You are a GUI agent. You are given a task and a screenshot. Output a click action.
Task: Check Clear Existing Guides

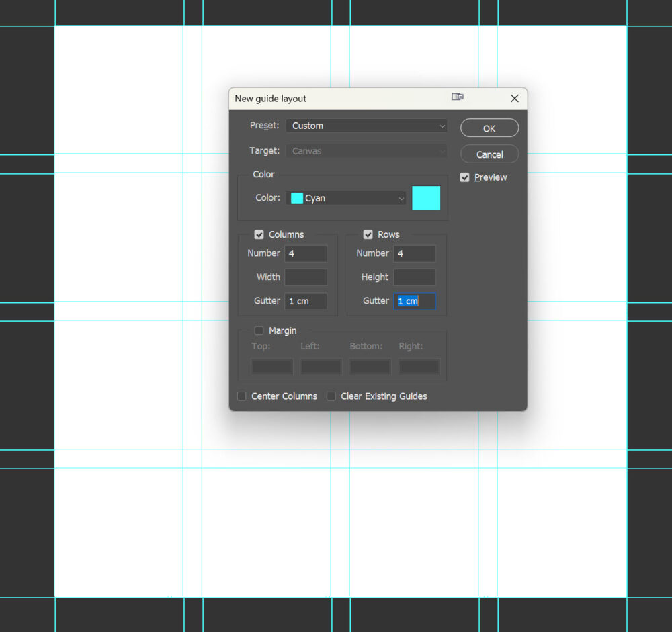click(x=331, y=396)
